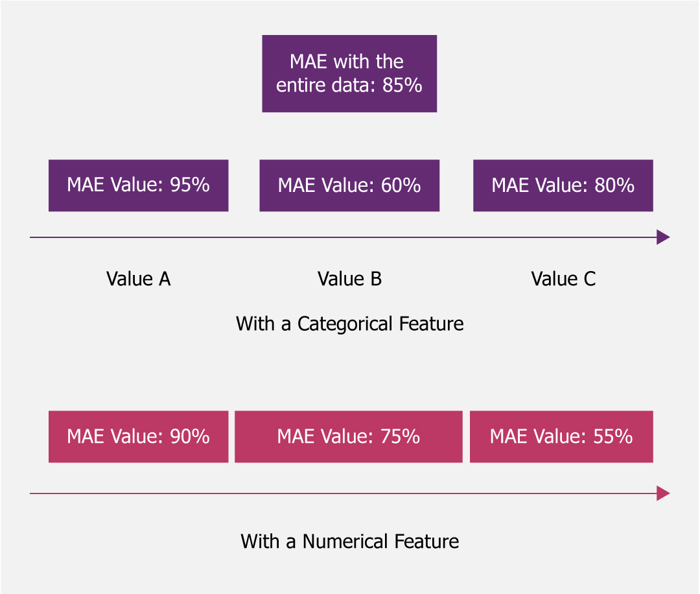Click the '85%' figure in the top box
700x594 pixels.
pyautogui.click(x=402, y=85)
